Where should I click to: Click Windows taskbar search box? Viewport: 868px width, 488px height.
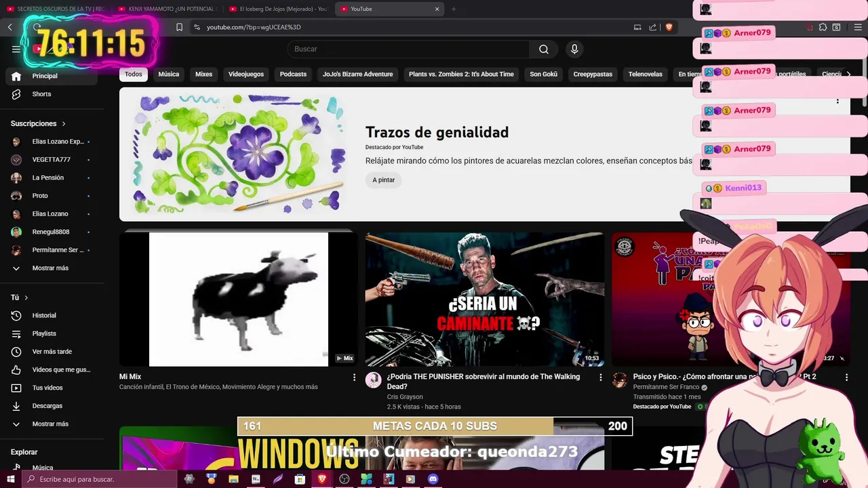tap(99, 479)
